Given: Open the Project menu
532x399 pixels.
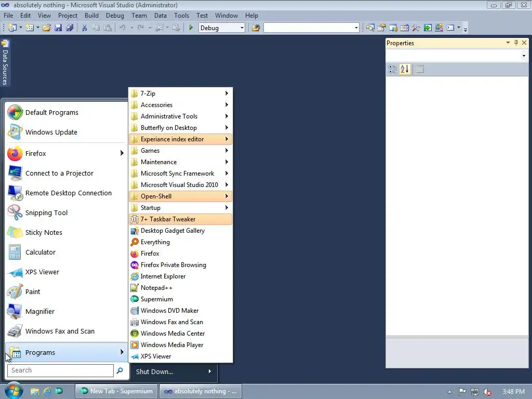Looking at the screenshot, I should [68, 16].
